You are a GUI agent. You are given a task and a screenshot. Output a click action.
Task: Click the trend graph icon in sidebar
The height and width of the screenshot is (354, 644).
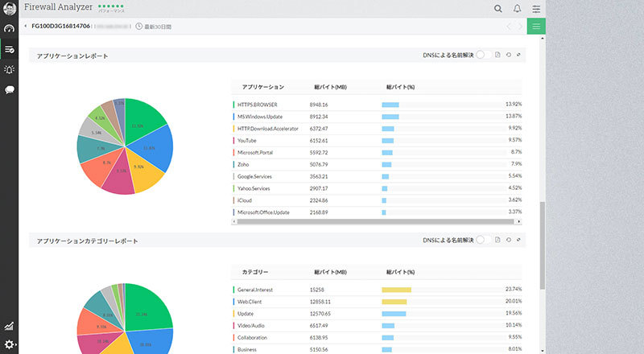click(x=9, y=326)
